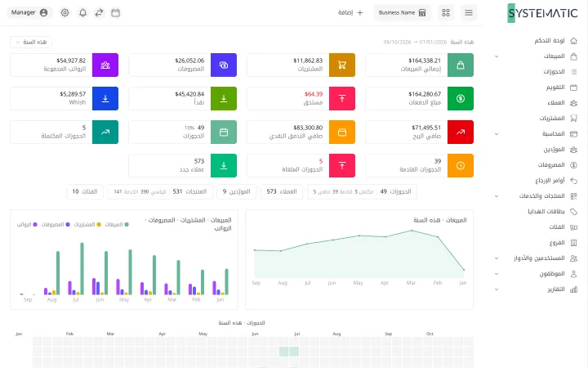Click teal trend icon on الحجوزات المكتملة card
588x368 pixels.
pos(105,132)
